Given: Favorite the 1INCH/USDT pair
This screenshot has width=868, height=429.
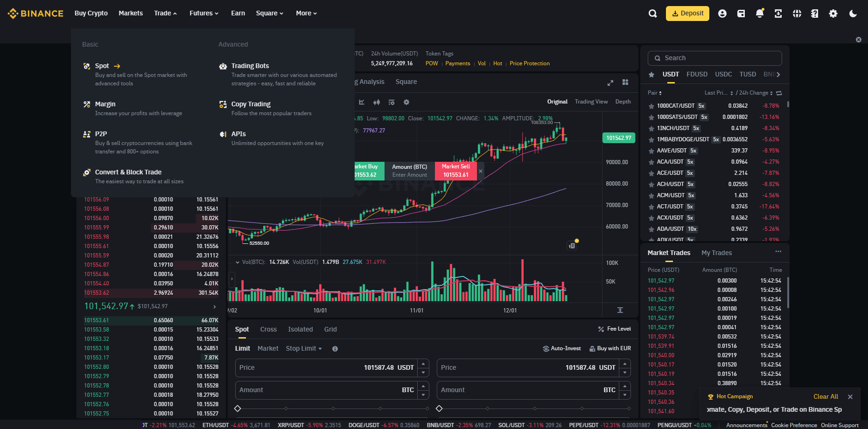Looking at the screenshot, I should tap(651, 129).
